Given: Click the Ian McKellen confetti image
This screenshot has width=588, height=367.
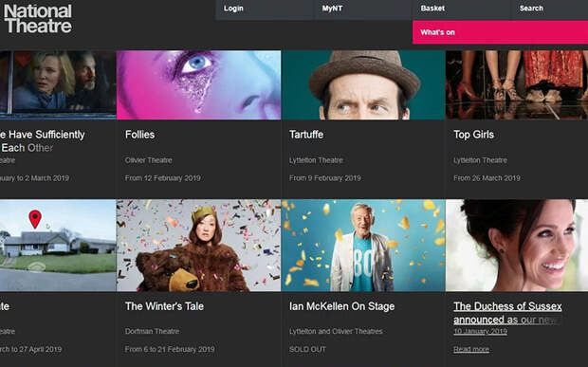Looking at the screenshot, I should pyautogui.click(x=363, y=246).
